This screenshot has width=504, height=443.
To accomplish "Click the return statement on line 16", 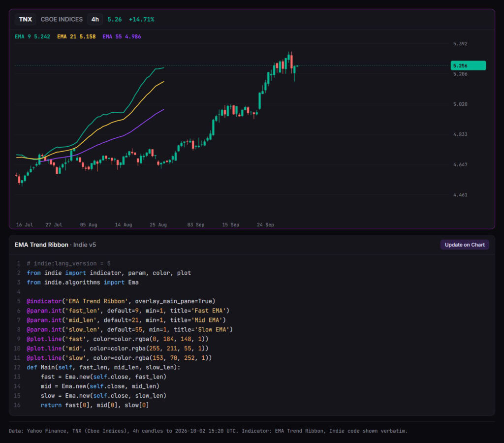I will pos(95,405).
